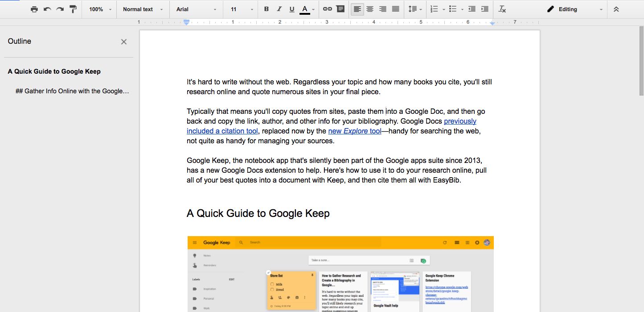Open the font size 11 dropdown

click(241, 9)
